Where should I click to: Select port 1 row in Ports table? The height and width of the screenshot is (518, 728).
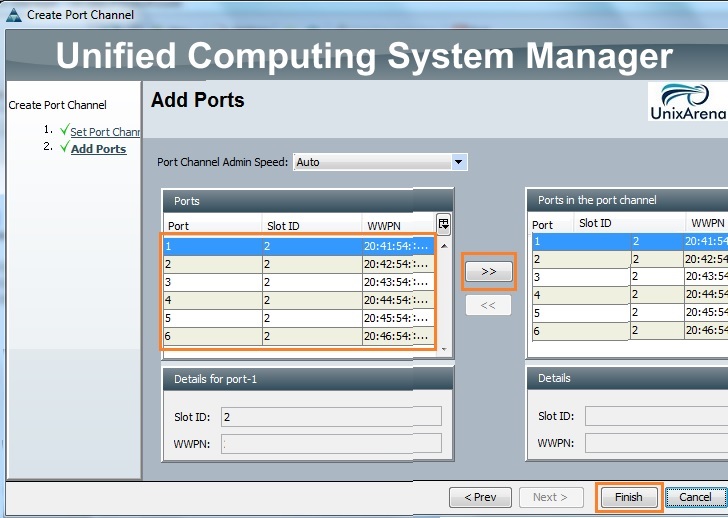[x=299, y=246]
